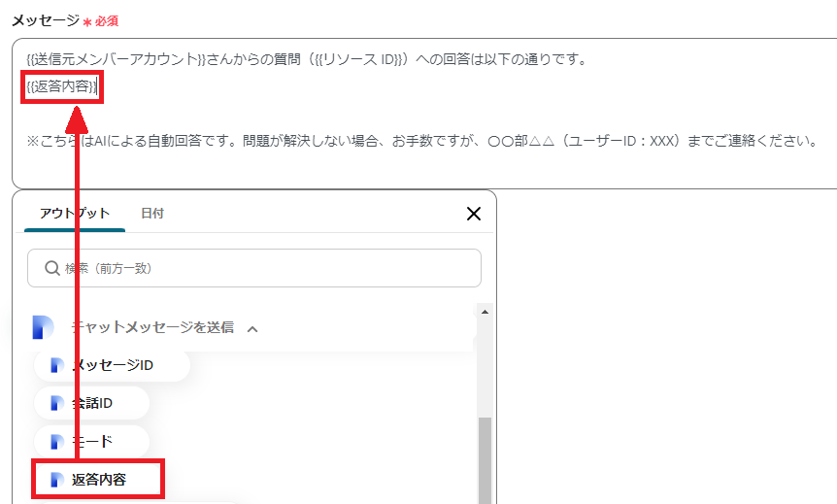Click inside the メッセージ text area
This screenshot has height=504, width=837.
click(424, 114)
